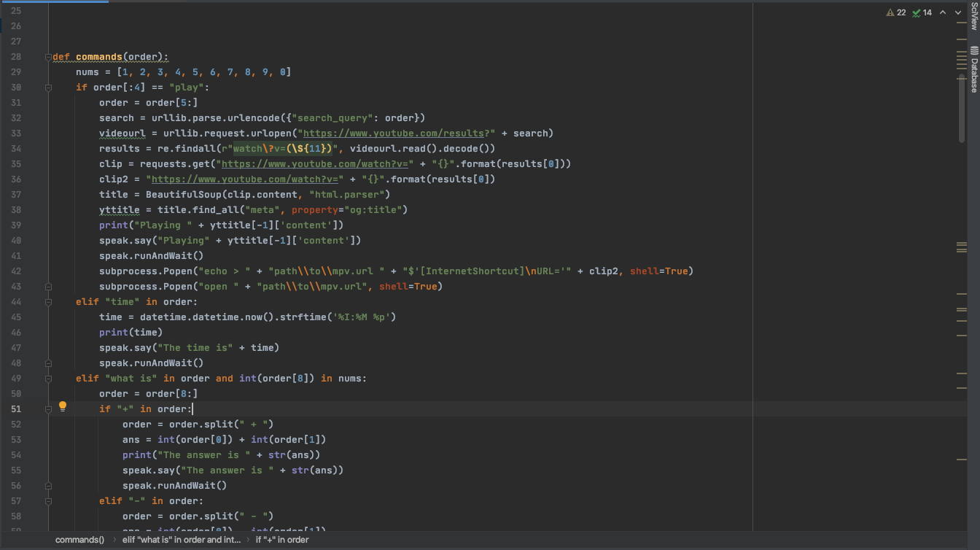Select the if "+" in order breadcrumb

click(x=282, y=540)
